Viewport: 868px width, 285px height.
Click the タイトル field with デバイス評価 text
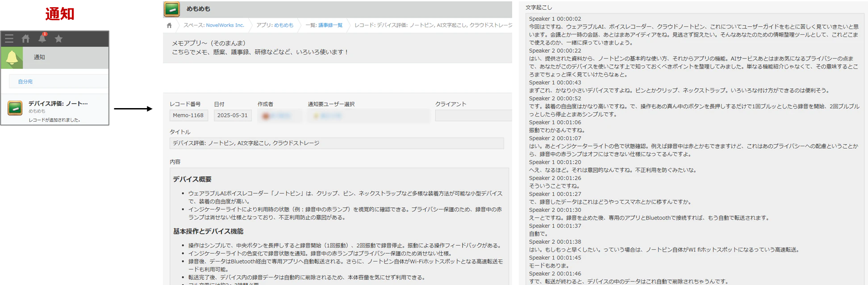[x=337, y=143]
